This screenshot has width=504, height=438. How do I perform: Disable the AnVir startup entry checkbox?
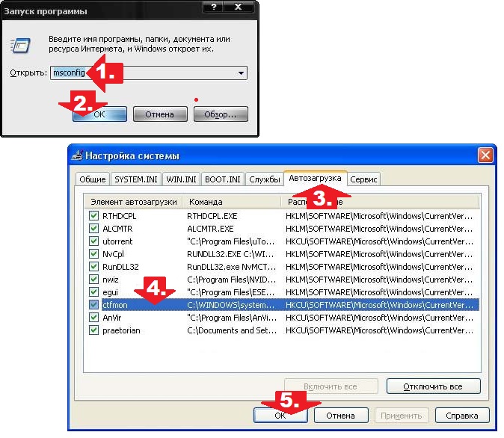point(93,317)
